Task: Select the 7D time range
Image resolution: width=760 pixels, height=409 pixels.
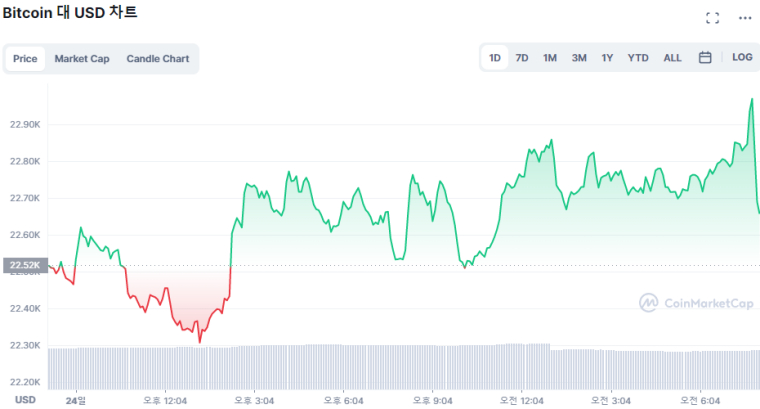Action: click(522, 58)
